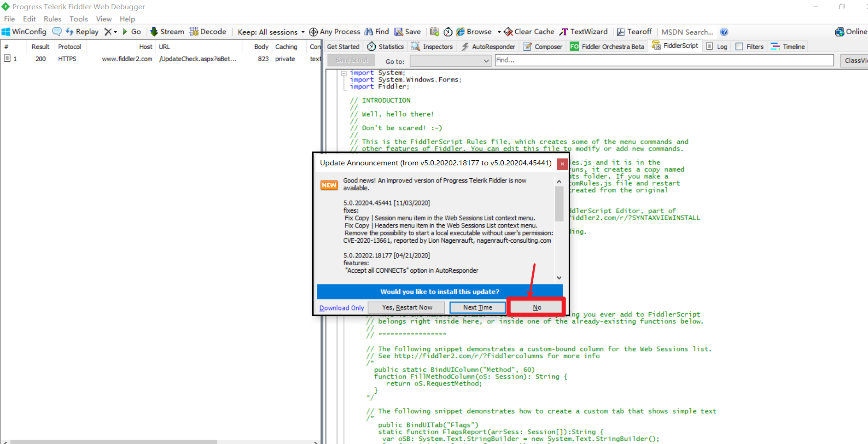Select the FiddlerScript tab
Image resolution: width=868 pixels, height=444 pixels.
[x=675, y=46]
